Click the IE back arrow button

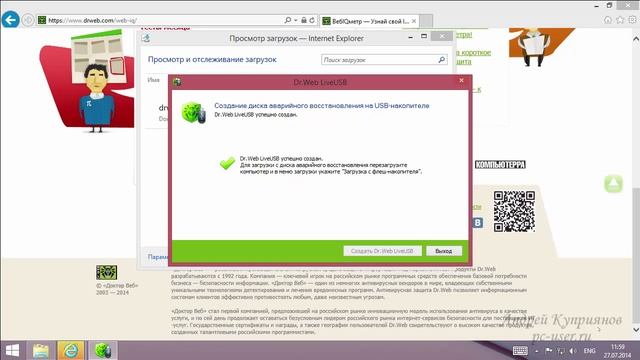11,20
